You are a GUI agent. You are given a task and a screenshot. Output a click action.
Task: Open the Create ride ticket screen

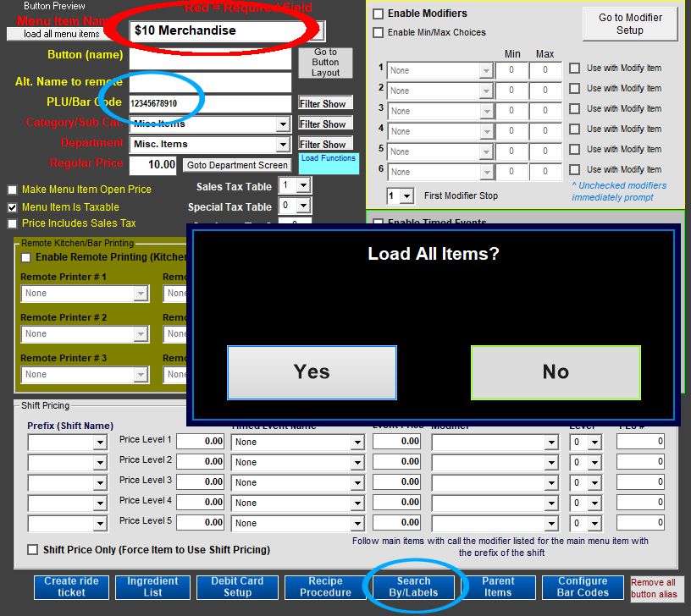tap(71, 586)
